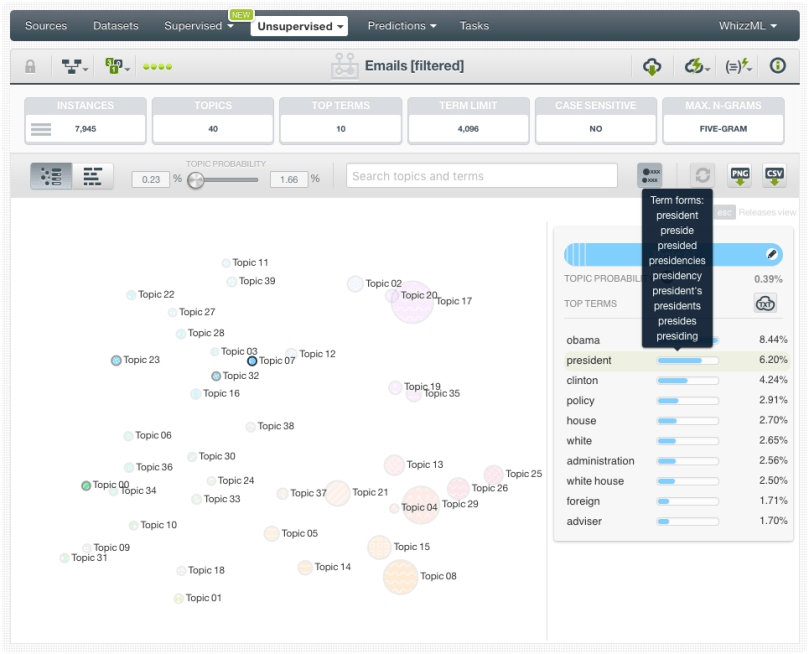Open the Predictions dropdown
Viewport: 809px width, 654px height.
(401, 26)
